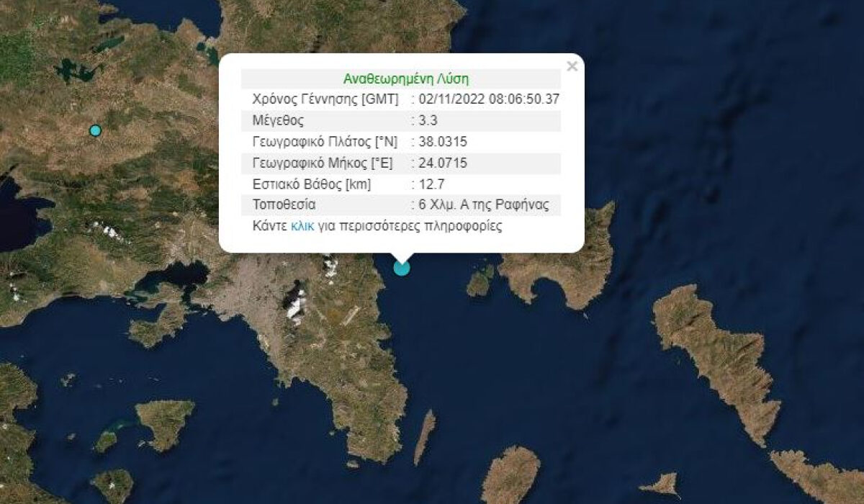Select the latitude value 38.0315

(443, 142)
